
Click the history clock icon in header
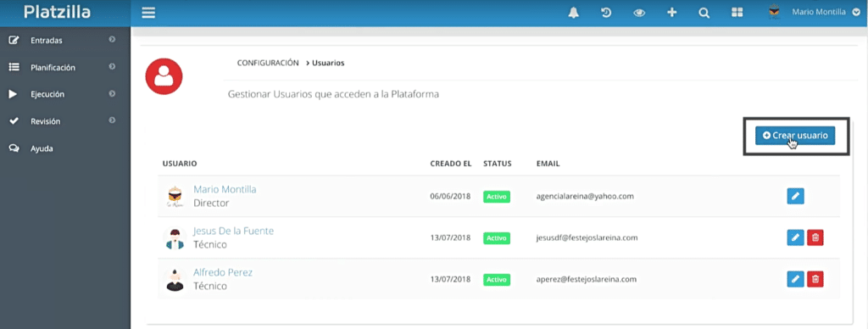coord(606,13)
